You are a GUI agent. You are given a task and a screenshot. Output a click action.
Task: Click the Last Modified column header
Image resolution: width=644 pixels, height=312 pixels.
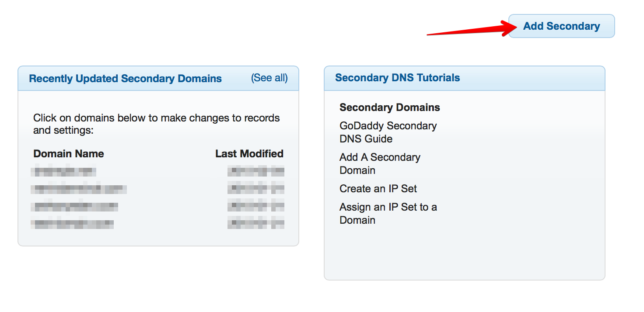click(249, 153)
